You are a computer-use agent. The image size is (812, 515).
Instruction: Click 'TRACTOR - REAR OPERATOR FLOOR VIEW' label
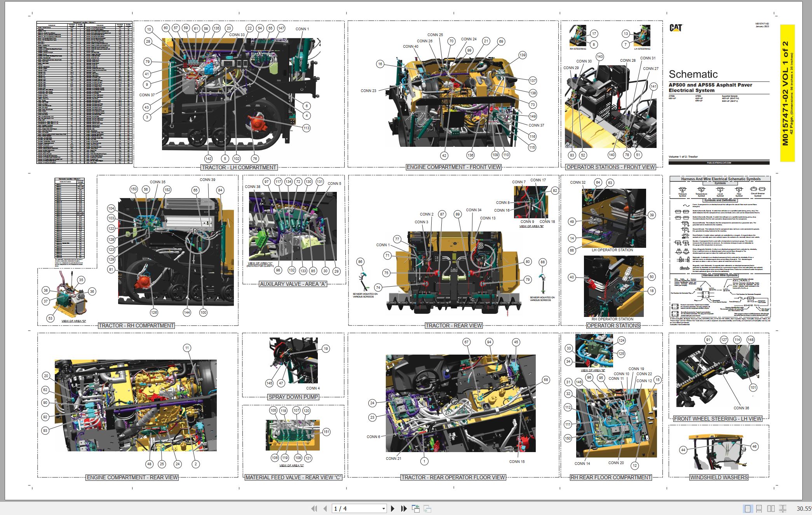[x=453, y=477]
